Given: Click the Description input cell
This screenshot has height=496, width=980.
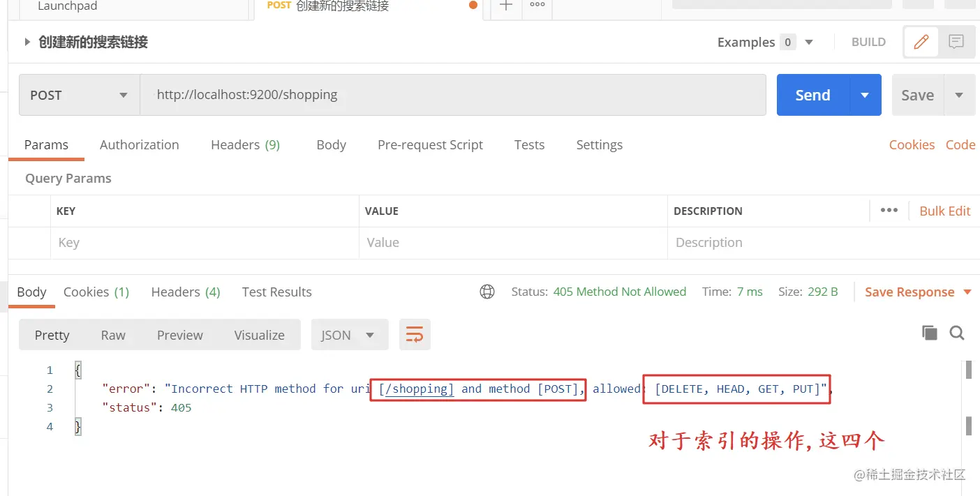Looking at the screenshot, I should (824, 243).
